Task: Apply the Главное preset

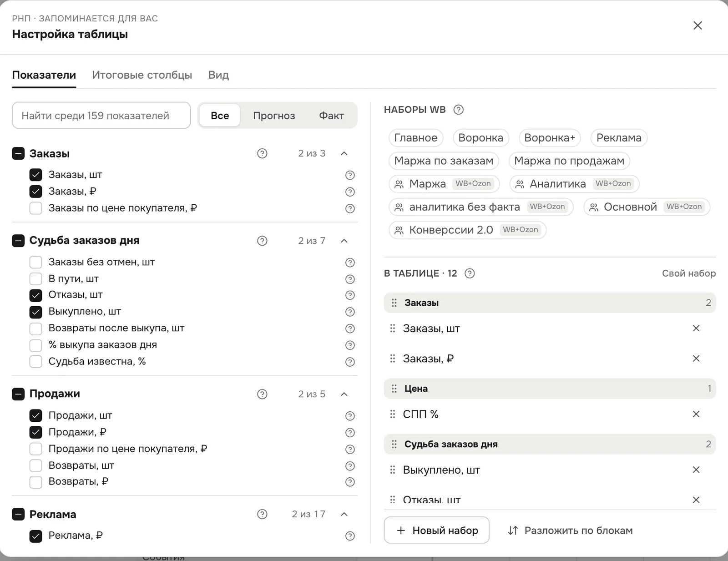Action: pyautogui.click(x=416, y=138)
